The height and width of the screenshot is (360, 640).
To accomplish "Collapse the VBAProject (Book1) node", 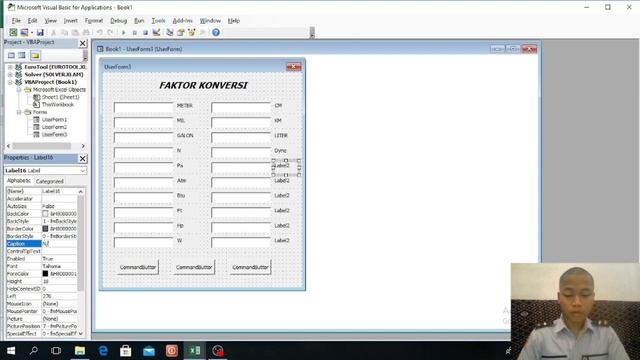I will pos(10,82).
